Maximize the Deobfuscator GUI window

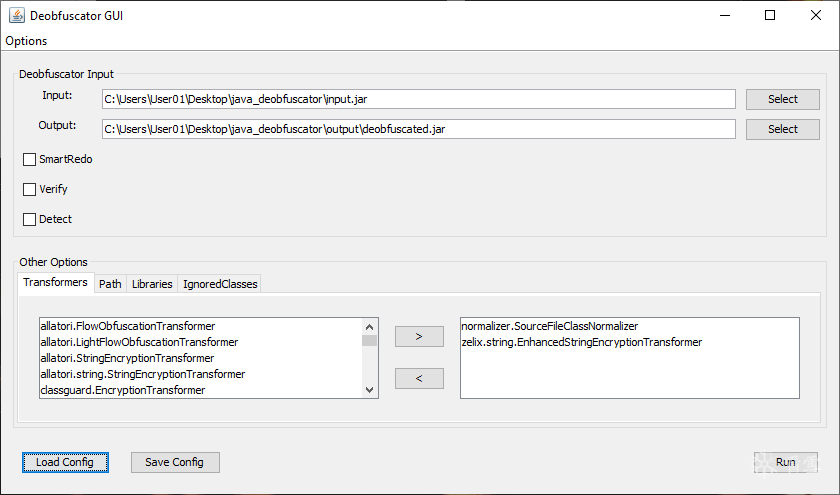(x=770, y=15)
